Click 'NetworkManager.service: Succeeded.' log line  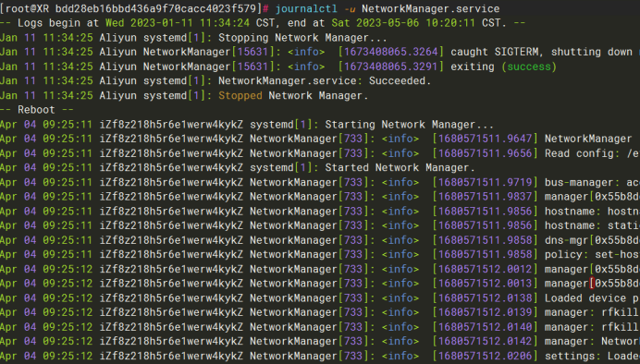tap(325, 80)
